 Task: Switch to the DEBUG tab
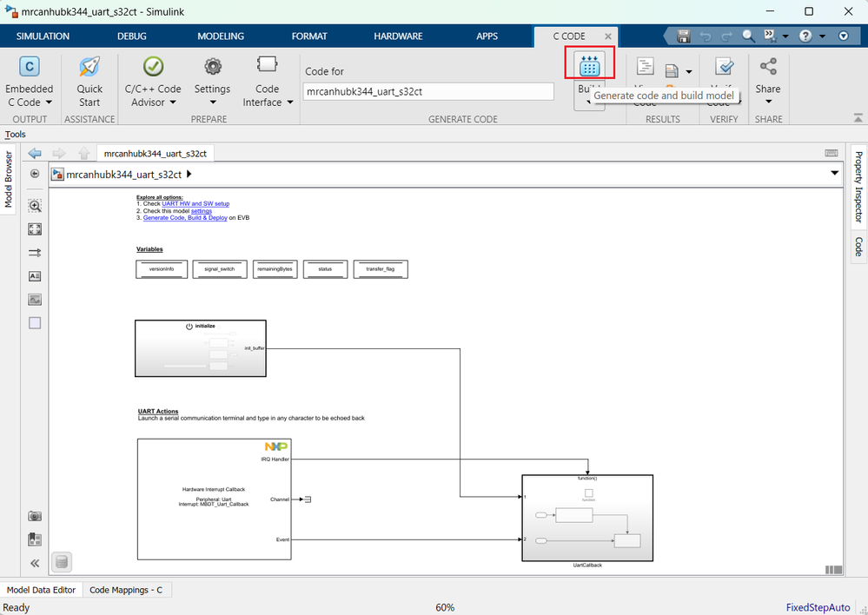click(x=132, y=36)
